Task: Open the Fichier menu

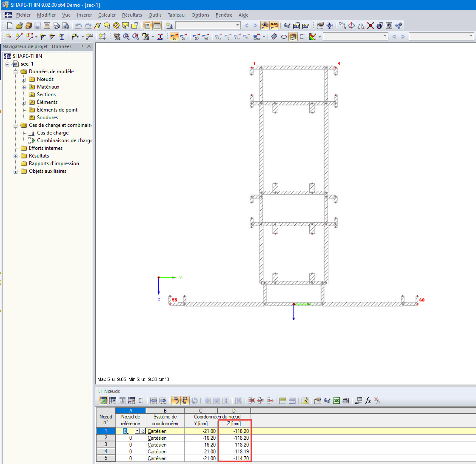Action: point(23,15)
